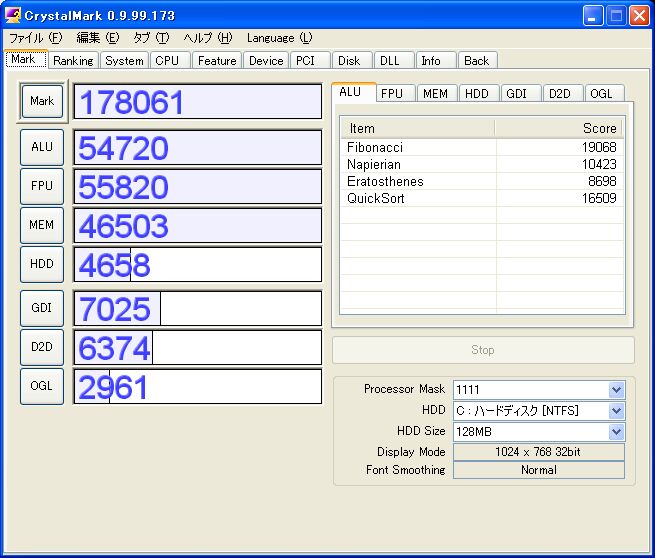Image resolution: width=655 pixels, height=558 pixels.
Task: Click the MEM benchmark button
Action: [x=42, y=225]
